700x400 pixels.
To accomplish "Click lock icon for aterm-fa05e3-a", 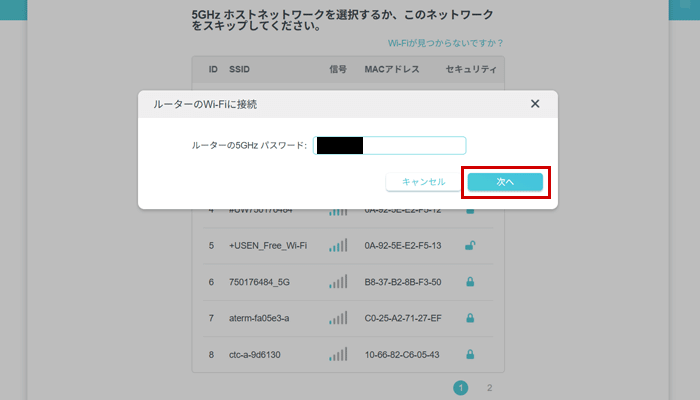I will click(x=470, y=318).
